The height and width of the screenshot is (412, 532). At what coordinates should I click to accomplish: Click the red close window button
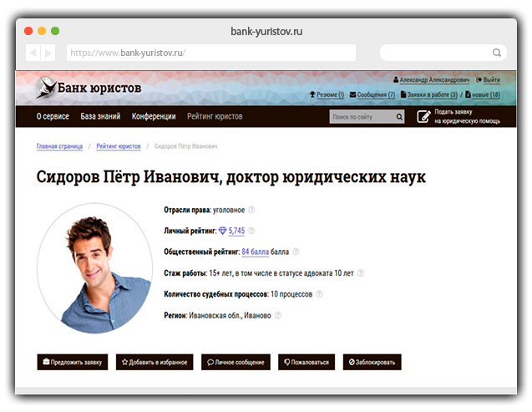[x=28, y=31]
